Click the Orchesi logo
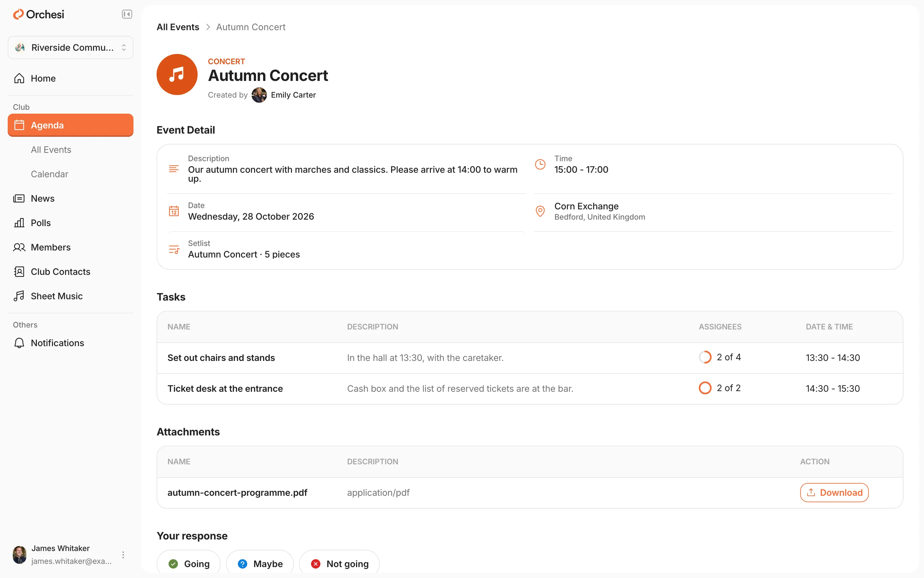The width and height of the screenshot is (924, 578). [x=38, y=14]
